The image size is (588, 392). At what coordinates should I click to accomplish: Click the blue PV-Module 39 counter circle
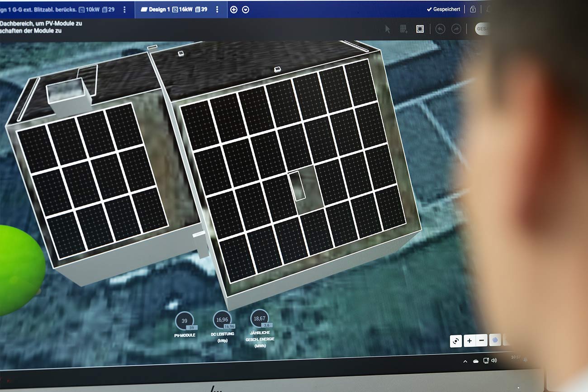pyautogui.click(x=184, y=320)
